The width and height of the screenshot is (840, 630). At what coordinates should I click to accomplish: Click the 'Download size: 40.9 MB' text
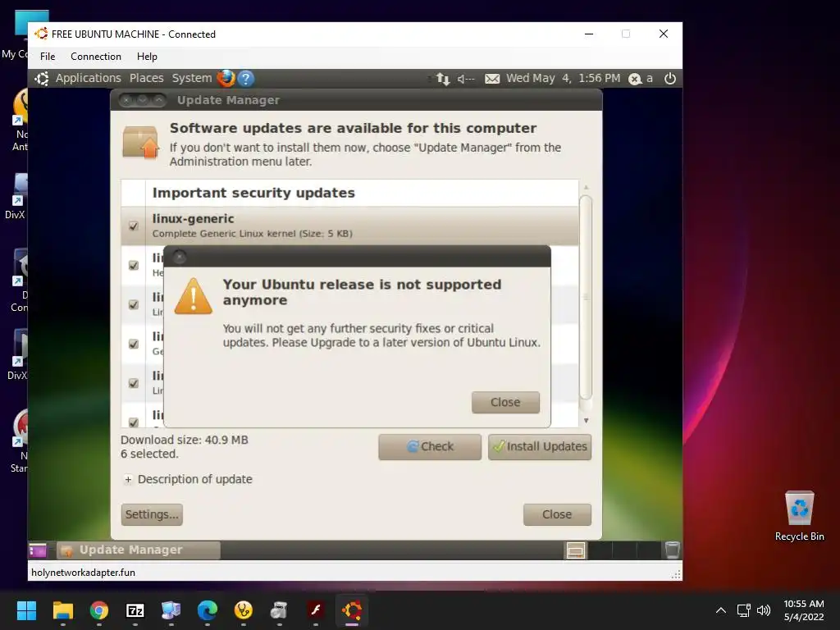point(185,440)
